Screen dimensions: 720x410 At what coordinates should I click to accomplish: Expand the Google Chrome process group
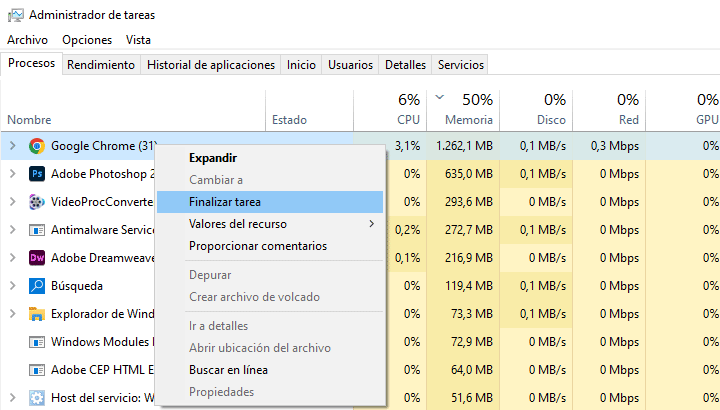tap(13, 146)
